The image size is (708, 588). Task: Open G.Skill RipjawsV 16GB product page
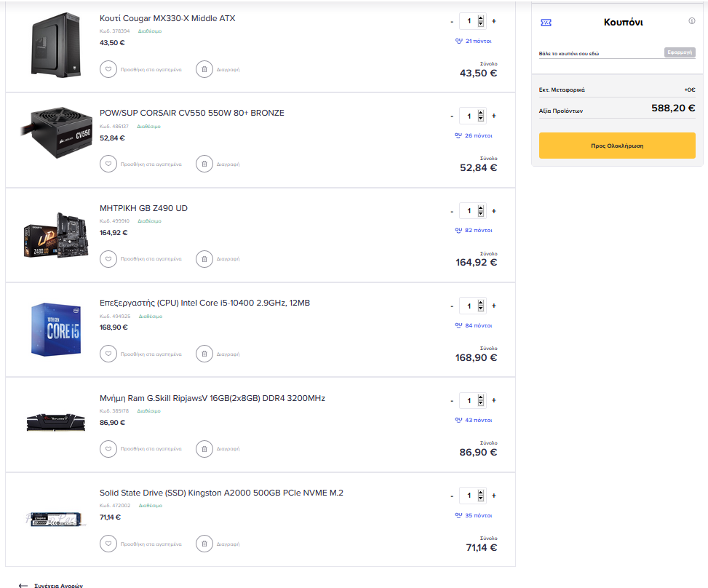pyautogui.click(x=212, y=398)
